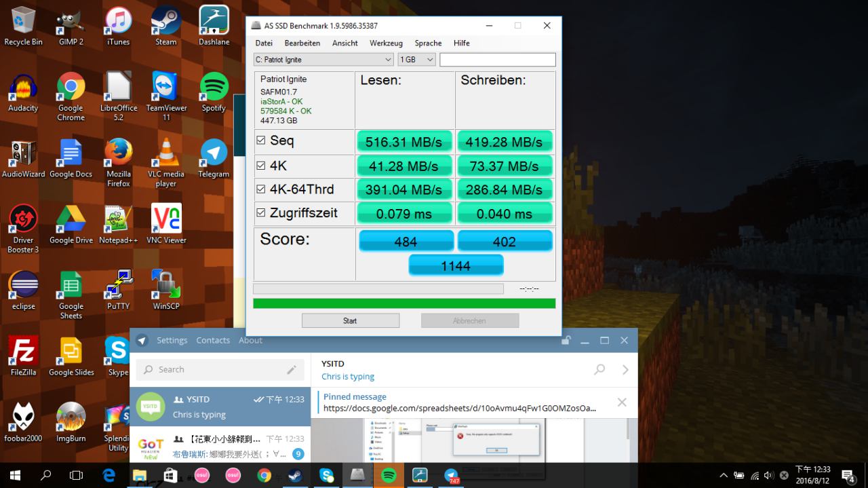
Task: Open Spotify from the taskbar
Action: (x=389, y=475)
